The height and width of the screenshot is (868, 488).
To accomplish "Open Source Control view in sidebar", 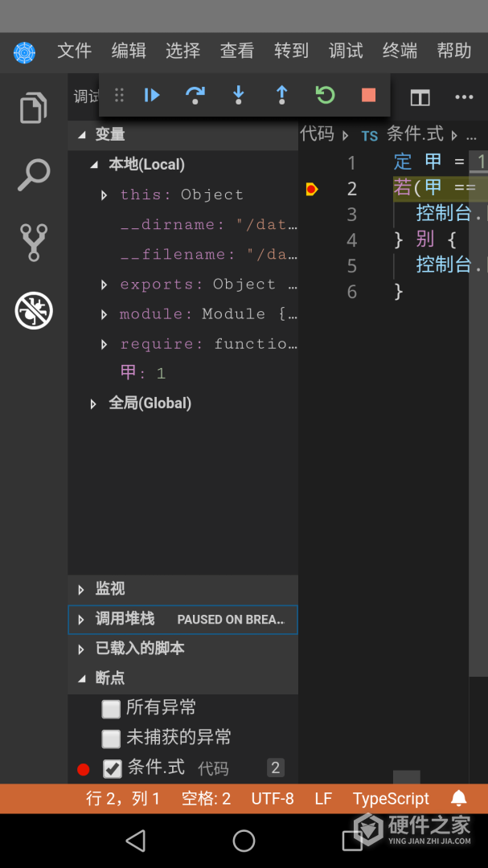I will coord(34,243).
